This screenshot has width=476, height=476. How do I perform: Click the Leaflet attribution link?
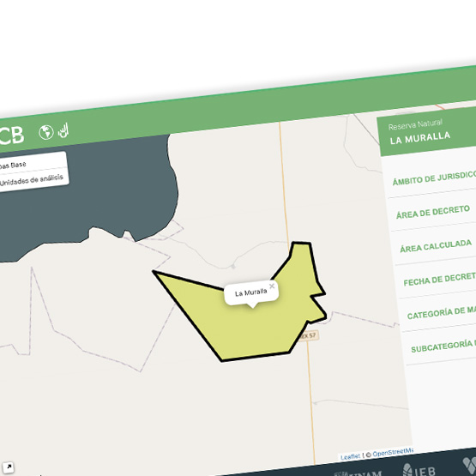pos(350,456)
